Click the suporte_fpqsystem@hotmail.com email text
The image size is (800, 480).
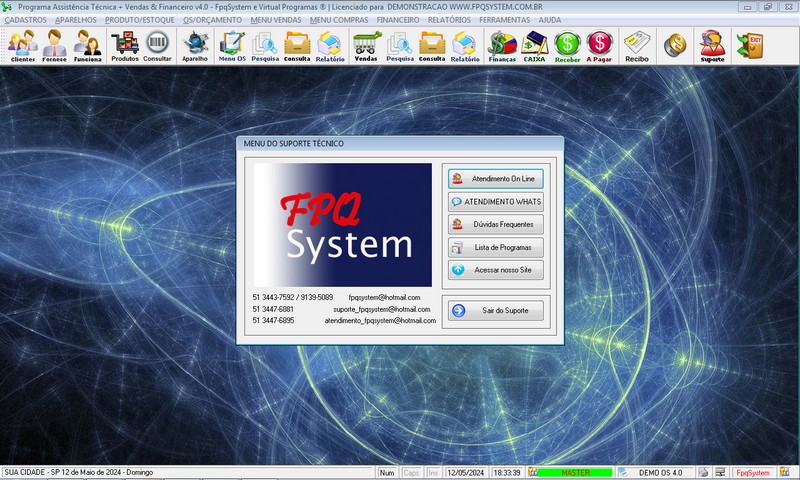click(382, 309)
